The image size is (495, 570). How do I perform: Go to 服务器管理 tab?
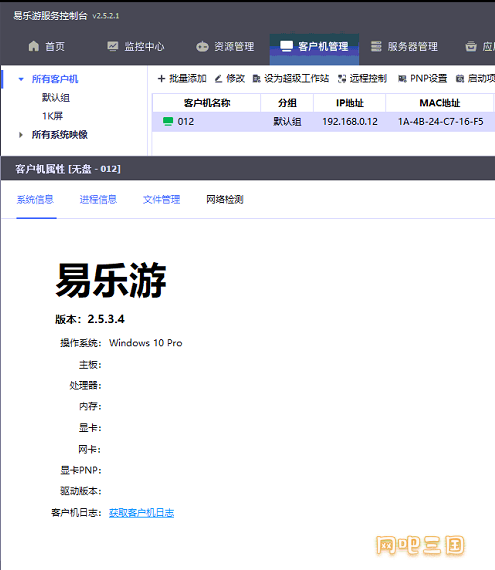pos(404,47)
